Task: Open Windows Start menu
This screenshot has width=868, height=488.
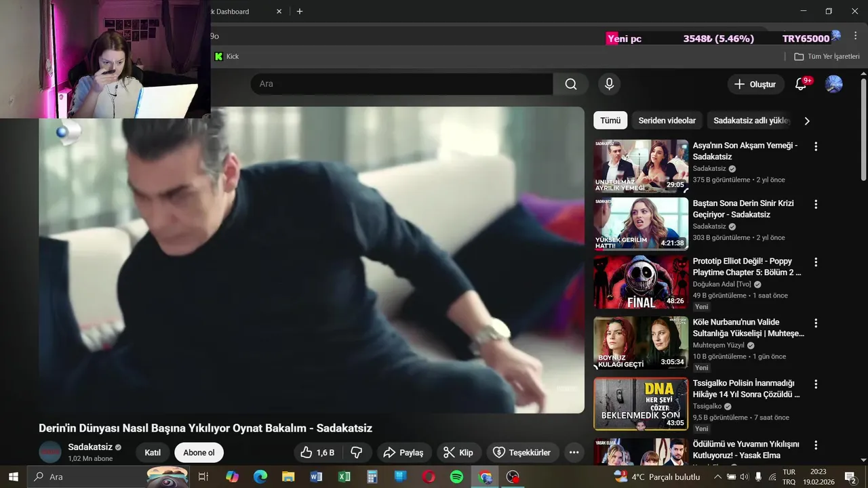Action: [13, 476]
